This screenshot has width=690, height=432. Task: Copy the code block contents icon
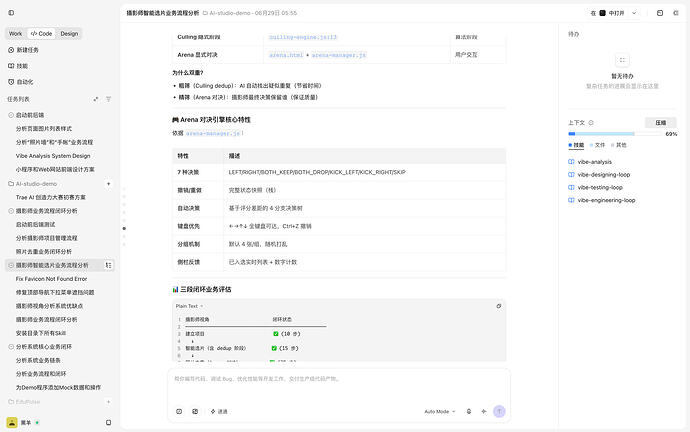point(499,306)
